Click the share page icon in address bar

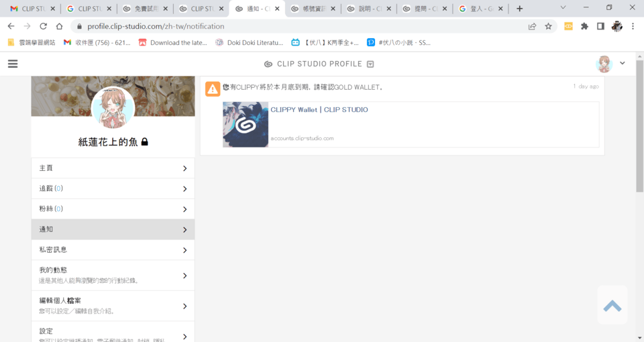click(532, 26)
